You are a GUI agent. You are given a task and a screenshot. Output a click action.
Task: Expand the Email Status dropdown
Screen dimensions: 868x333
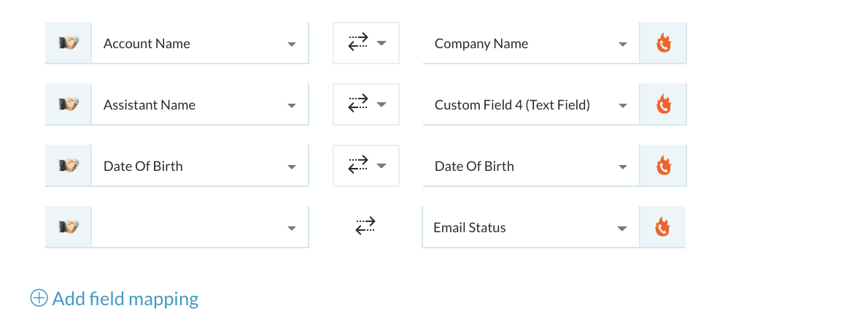click(530, 227)
